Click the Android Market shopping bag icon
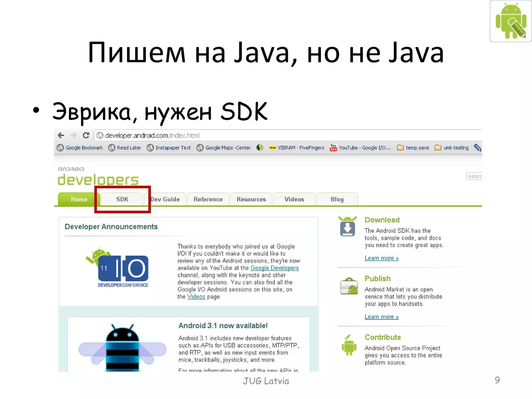The width and height of the screenshot is (532, 399). click(349, 286)
